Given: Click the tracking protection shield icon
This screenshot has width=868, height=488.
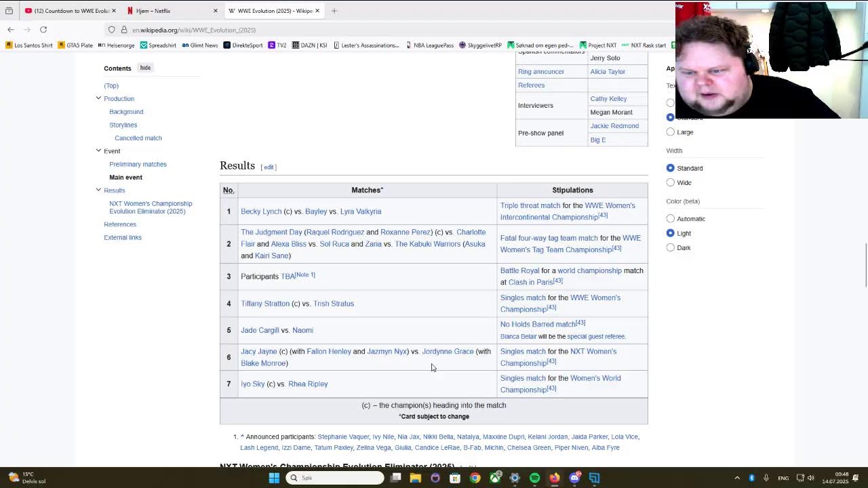Looking at the screenshot, I should (112, 30).
